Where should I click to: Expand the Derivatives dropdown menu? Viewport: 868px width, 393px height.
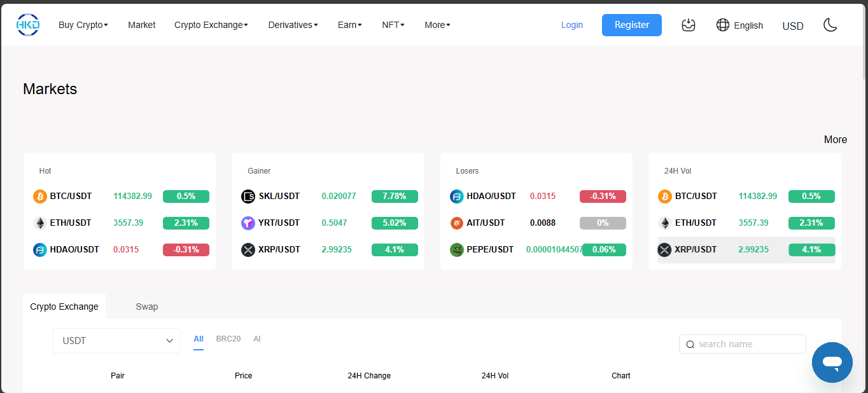(x=293, y=25)
